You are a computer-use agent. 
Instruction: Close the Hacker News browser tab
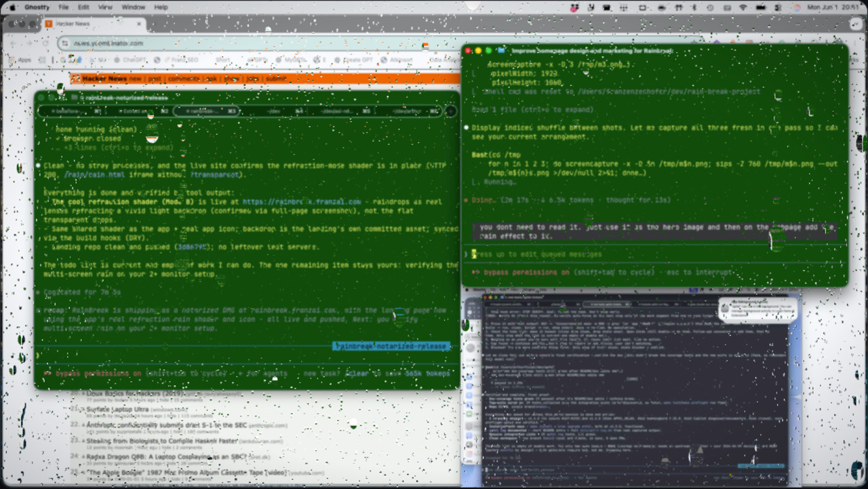[x=139, y=24]
